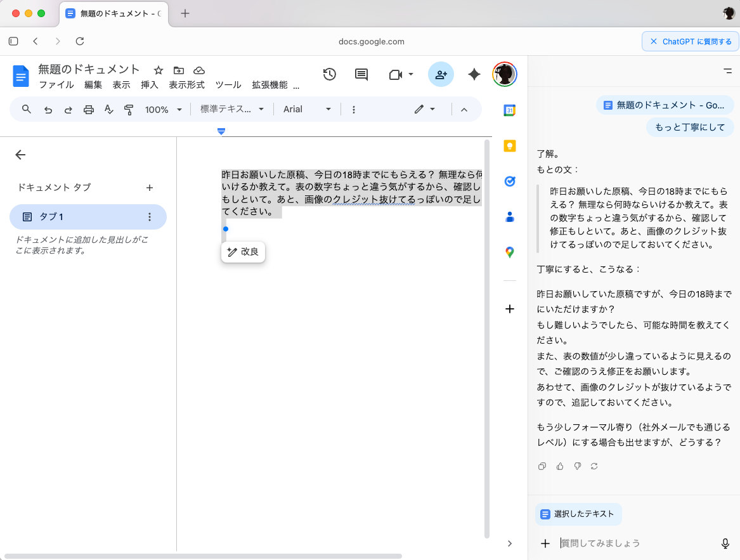This screenshot has height=560, width=740.
Task: Click the ChatGPT に質問する button
Action: [x=690, y=42]
